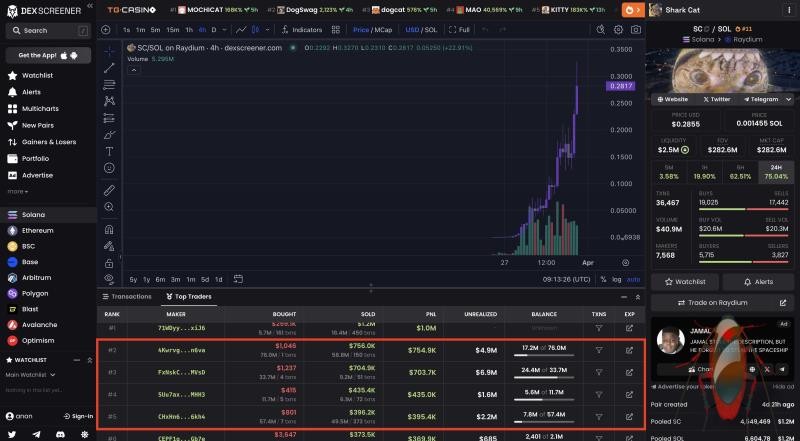800x441 pixels.
Task: Select the brush drawing tool
Action: (x=109, y=135)
